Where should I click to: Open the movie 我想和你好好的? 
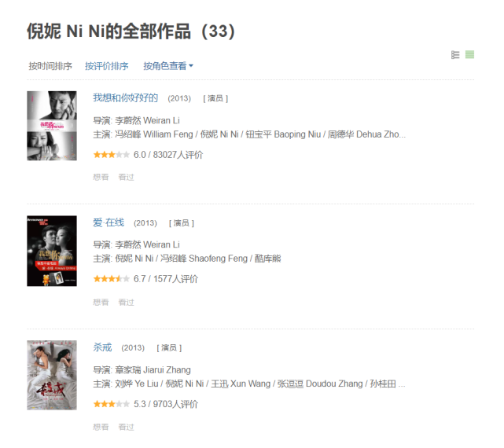tap(125, 97)
